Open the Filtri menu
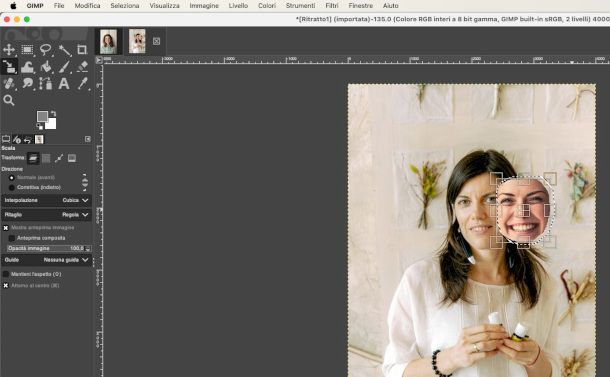The image size is (610, 377). (332, 6)
